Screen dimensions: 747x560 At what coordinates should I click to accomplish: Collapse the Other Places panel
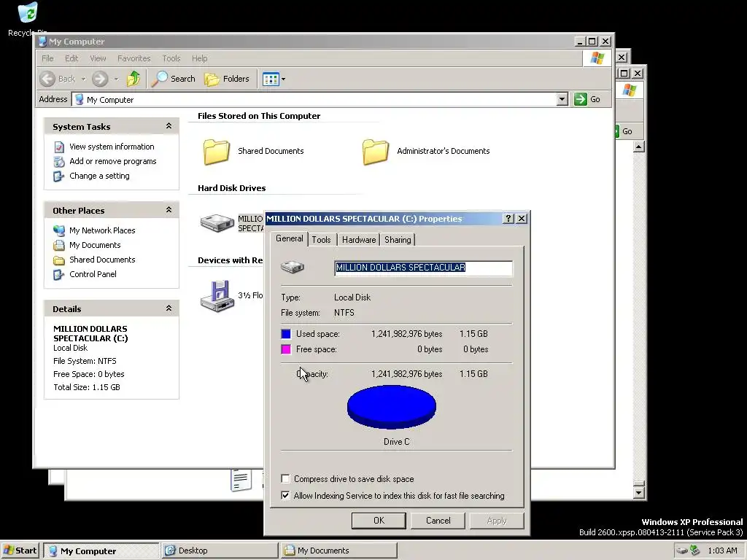pyautogui.click(x=169, y=210)
